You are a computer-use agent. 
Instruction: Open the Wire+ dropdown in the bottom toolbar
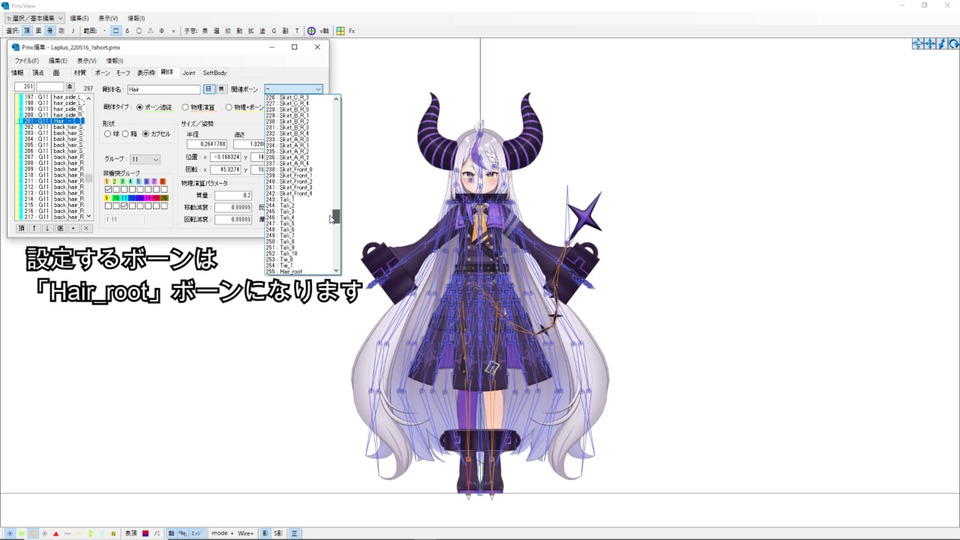coord(246,534)
